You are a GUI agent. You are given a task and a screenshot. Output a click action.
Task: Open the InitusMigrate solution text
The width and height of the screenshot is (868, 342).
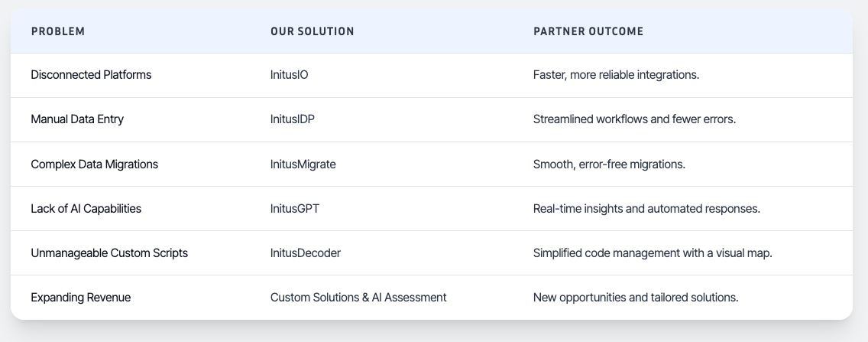pos(303,164)
